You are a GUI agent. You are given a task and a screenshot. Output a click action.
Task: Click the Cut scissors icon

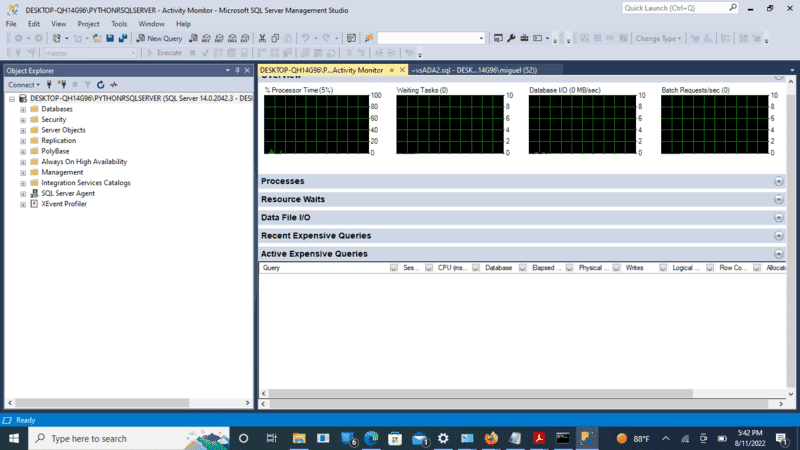261,38
